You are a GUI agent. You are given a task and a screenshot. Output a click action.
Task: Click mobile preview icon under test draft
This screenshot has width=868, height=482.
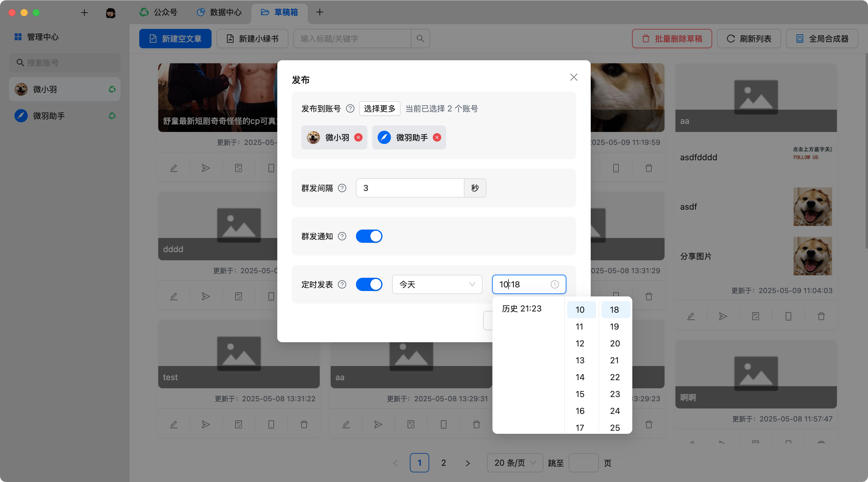(271, 424)
